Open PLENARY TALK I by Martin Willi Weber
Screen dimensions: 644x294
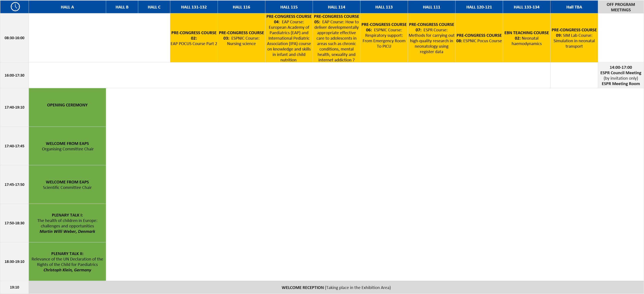[67, 223]
